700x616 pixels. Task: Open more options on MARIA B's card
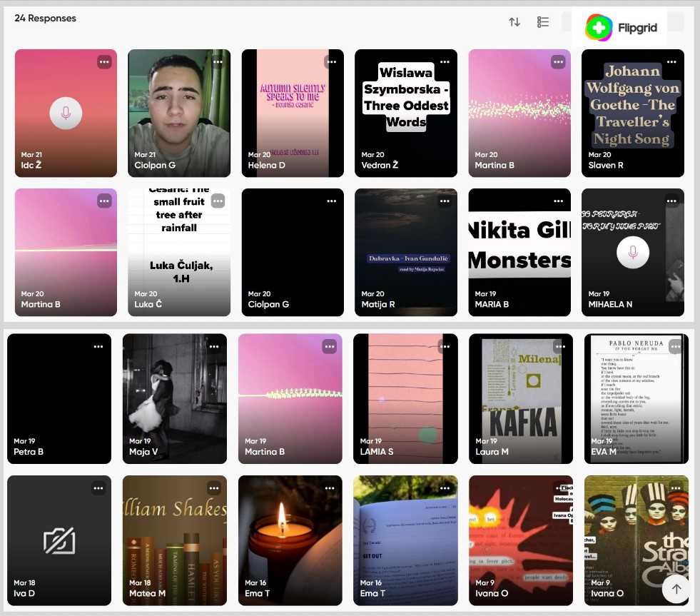(558, 201)
